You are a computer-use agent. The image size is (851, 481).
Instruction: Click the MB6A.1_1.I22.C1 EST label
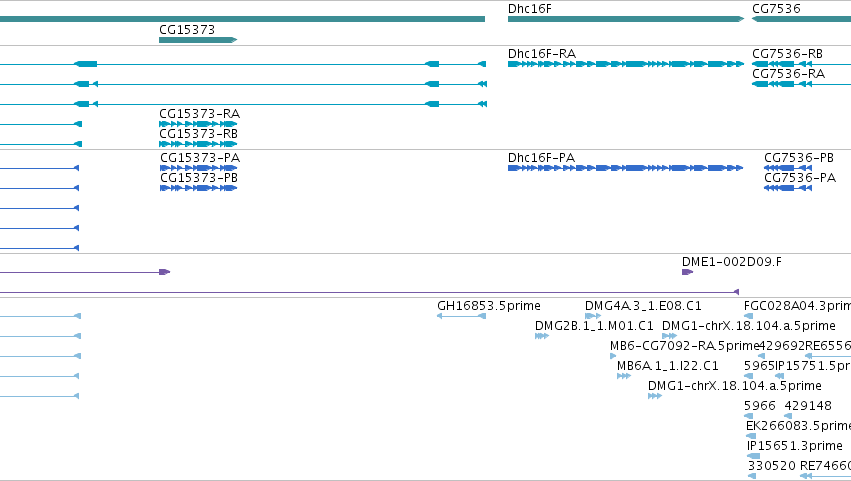pos(668,366)
